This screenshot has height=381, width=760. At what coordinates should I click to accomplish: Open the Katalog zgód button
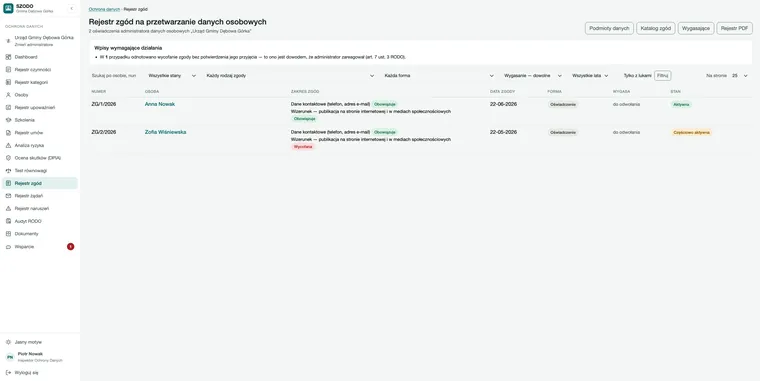coord(656,29)
